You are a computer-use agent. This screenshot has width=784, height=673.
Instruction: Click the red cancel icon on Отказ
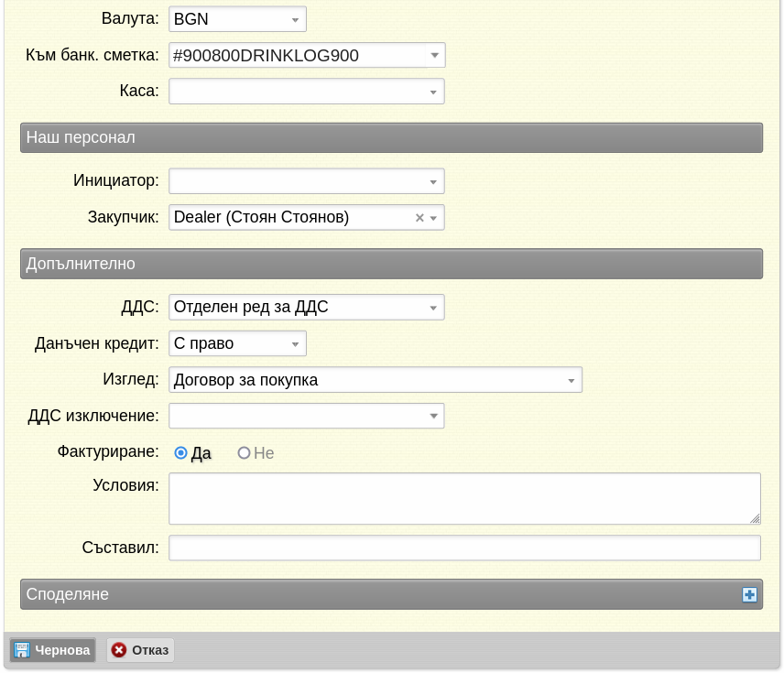pos(118,650)
